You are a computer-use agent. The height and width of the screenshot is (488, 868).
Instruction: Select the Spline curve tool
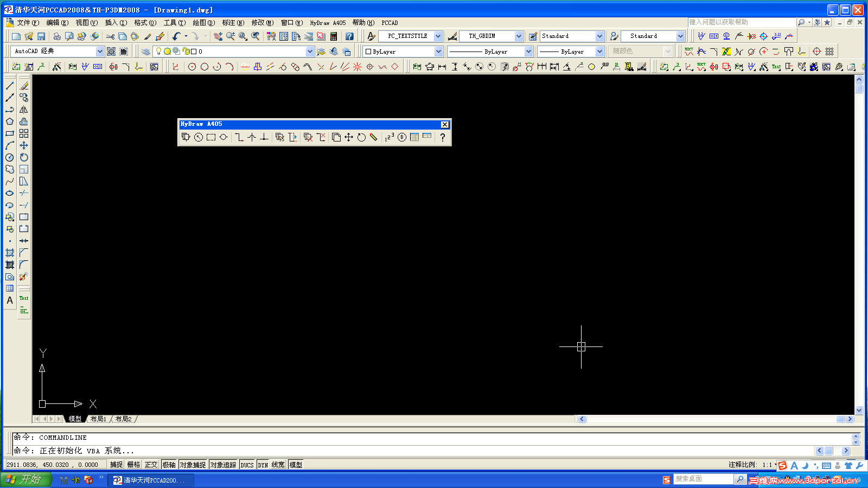10,181
